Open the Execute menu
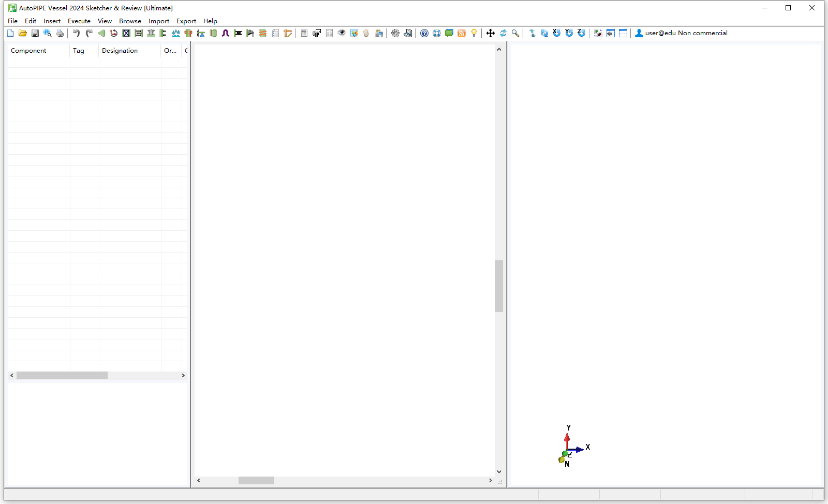This screenshot has height=504, width=828. pos(79,21)
